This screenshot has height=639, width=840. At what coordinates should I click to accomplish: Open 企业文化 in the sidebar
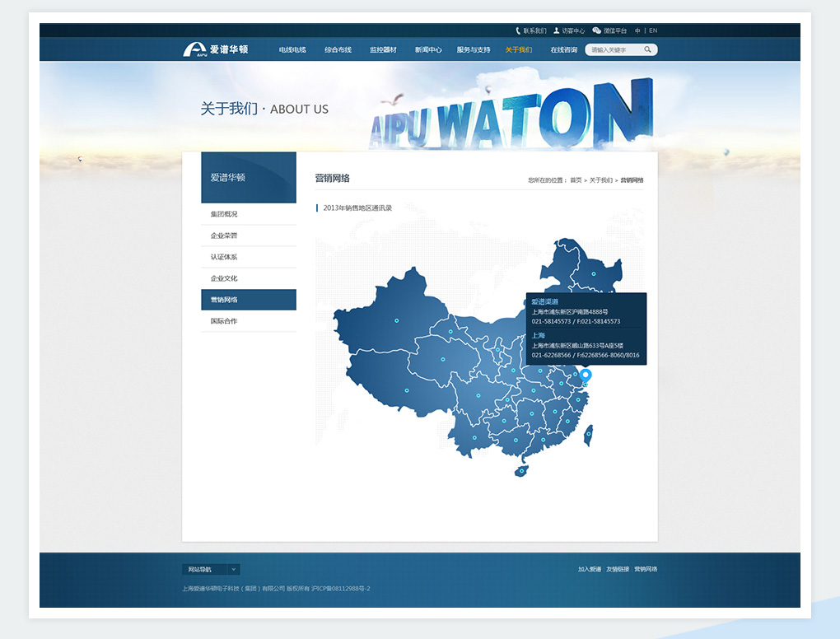249,278
